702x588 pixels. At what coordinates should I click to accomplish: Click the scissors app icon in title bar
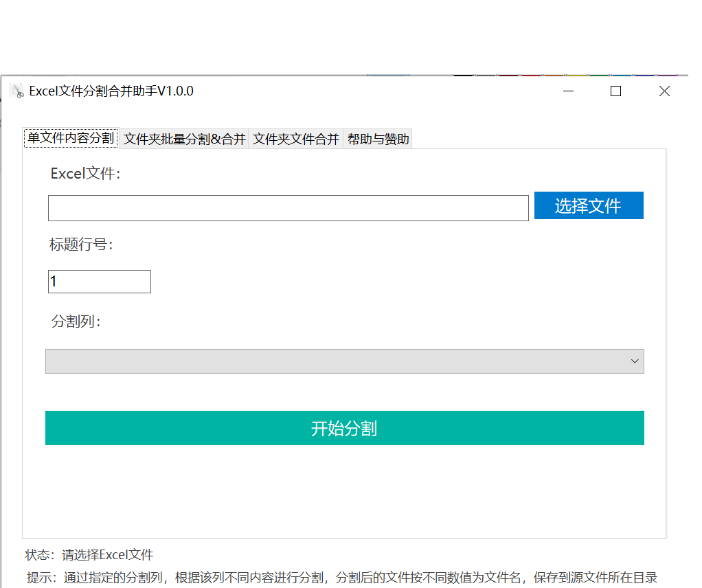(17, 91)
